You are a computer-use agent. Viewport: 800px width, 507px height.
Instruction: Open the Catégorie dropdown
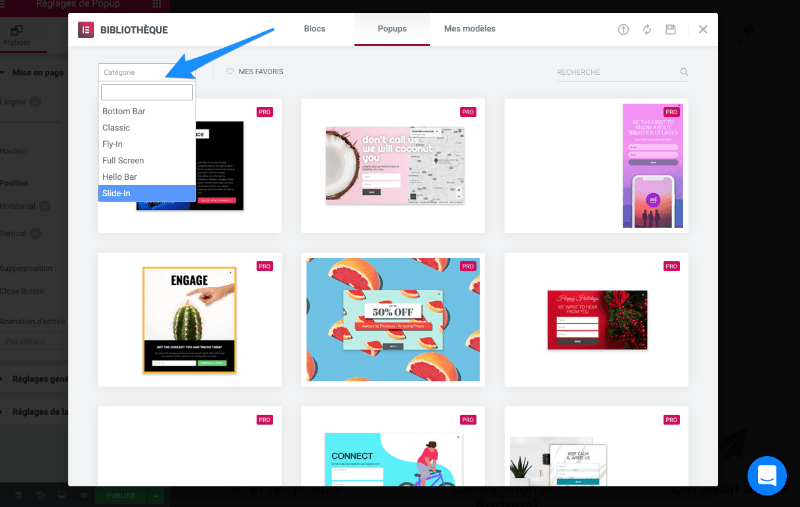click(146, 72)
